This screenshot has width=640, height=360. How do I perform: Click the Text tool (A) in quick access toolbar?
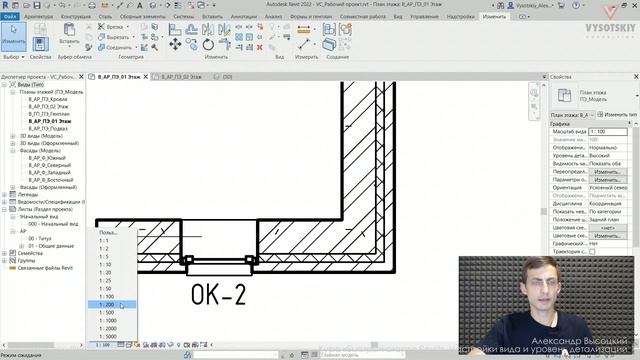(140, 5)
